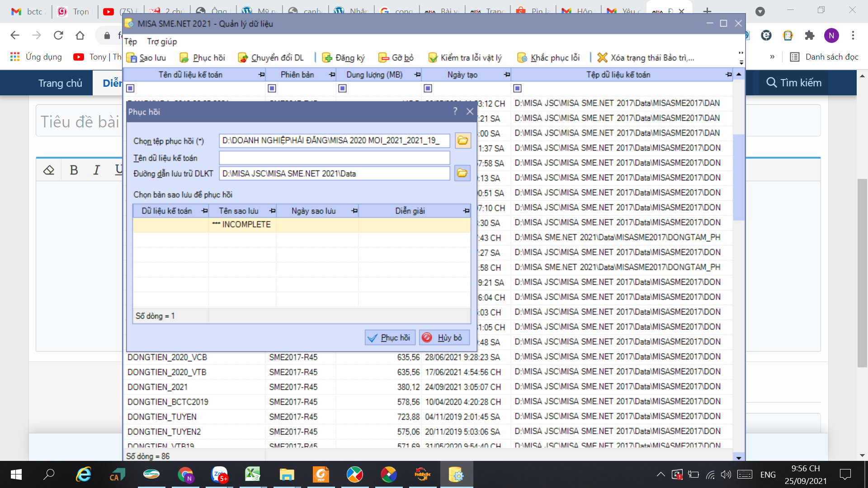Click browser reload icon
The width and height of the screenshot is (868, 488).
[x=58, y=35]
